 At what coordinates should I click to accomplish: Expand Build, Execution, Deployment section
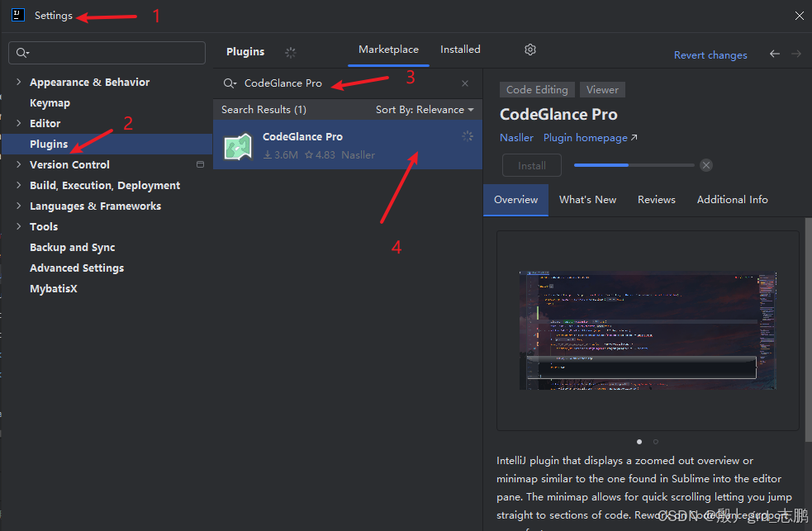point(19,185)
